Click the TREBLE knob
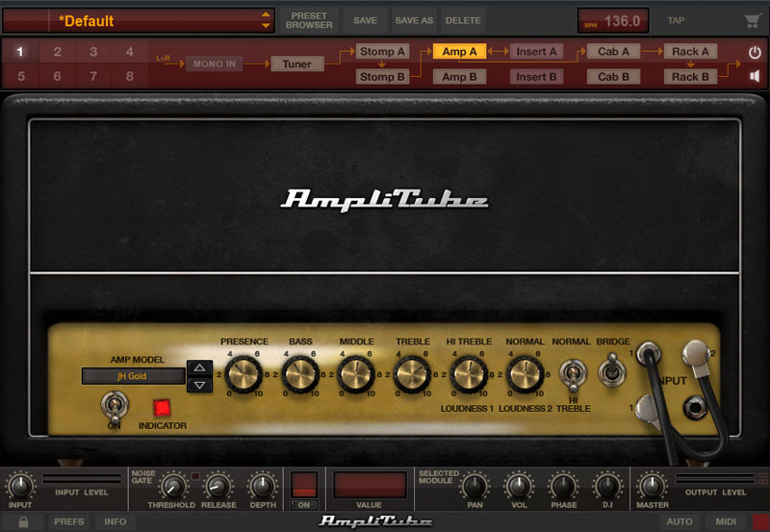The height and width of the screenshot is (532, 770). 413,375
